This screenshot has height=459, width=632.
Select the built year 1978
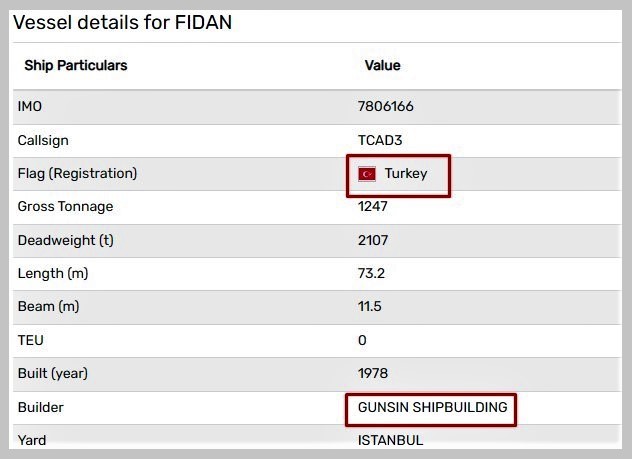[x=373, y=374]
